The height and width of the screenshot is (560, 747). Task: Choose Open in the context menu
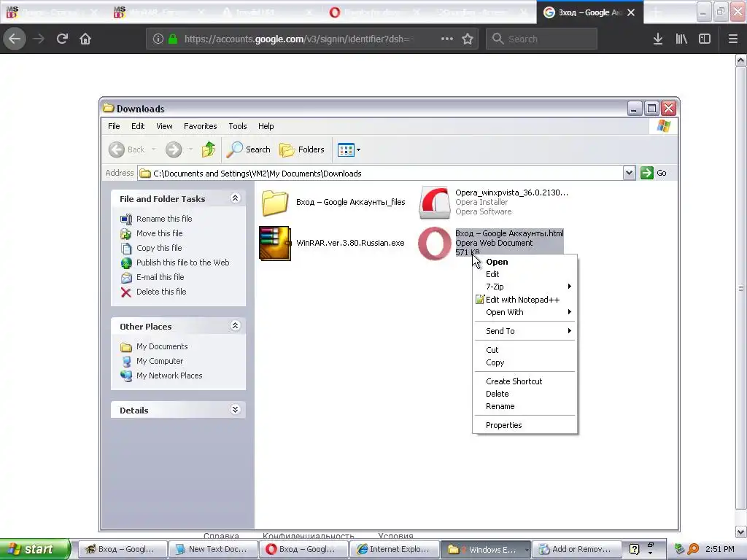525,262
